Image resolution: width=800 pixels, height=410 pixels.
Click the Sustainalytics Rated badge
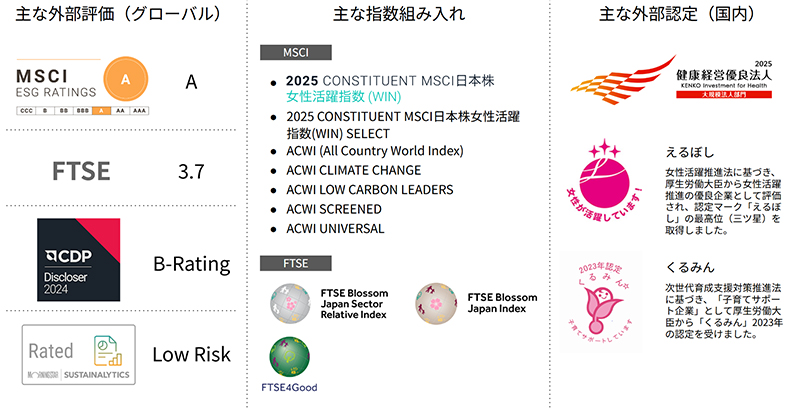click(x=79, y=354)
